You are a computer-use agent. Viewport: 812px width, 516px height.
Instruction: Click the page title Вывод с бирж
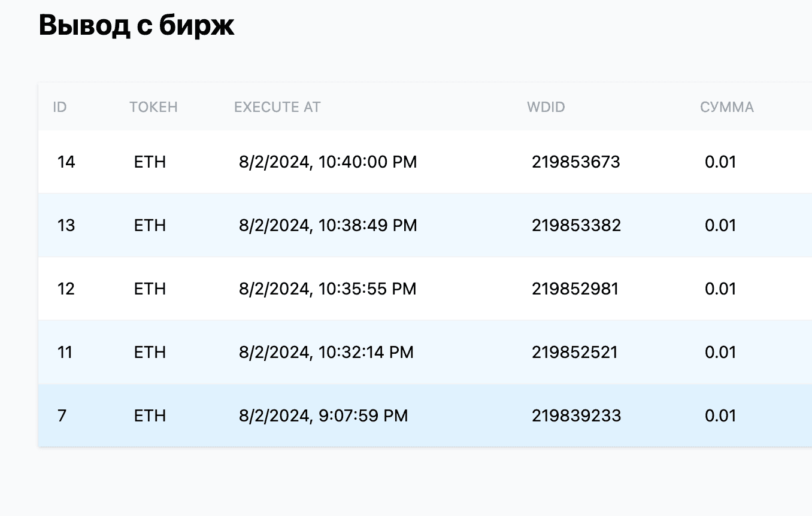[x=135, y=25]
